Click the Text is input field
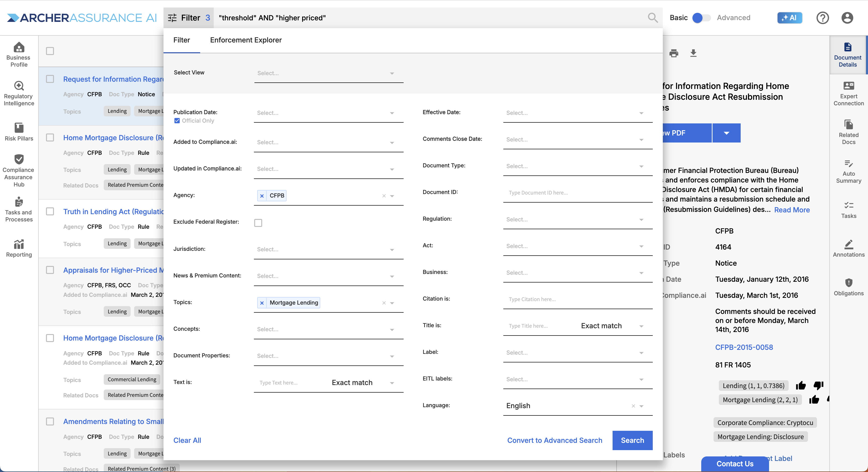The width and height of the screenshot is (868, 472). pos(291,383)
